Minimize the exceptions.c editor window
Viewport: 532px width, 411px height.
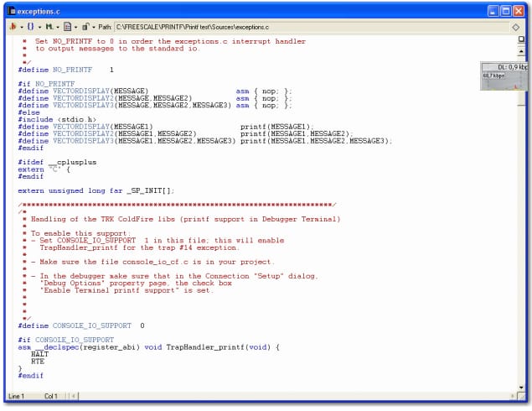(491, 10)
